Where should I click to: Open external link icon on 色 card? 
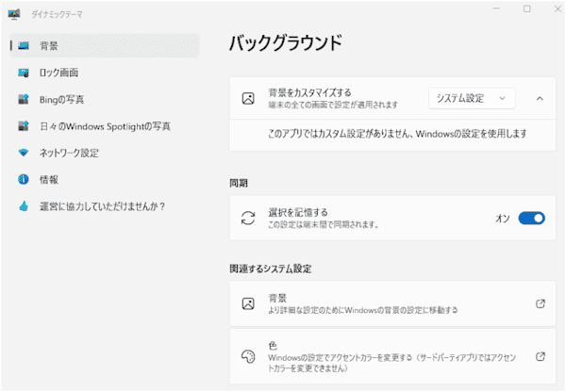[540, 356]
